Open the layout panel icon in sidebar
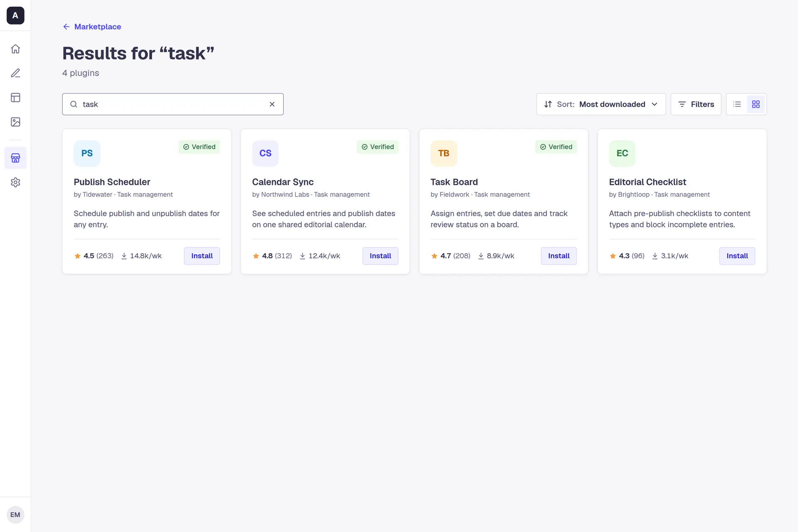Image resolution: width=798 pixels, height=532 pixels. [x=15, y=98]
